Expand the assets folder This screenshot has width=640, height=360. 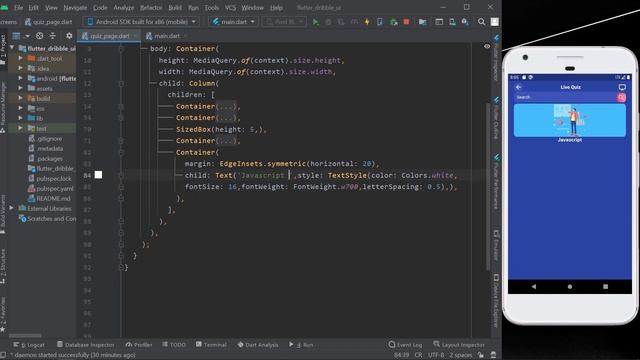point(20,88)
